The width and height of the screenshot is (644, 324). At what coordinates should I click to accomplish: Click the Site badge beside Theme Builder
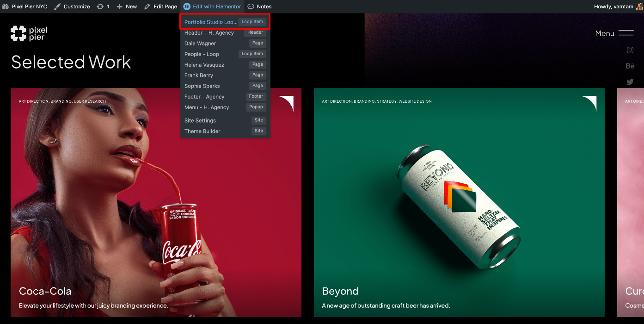tap(259, 131)
